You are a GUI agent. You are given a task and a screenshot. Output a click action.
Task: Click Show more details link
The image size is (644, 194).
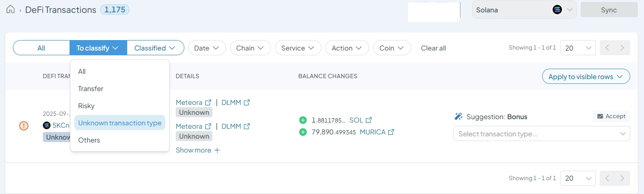[x=193, y=150]
